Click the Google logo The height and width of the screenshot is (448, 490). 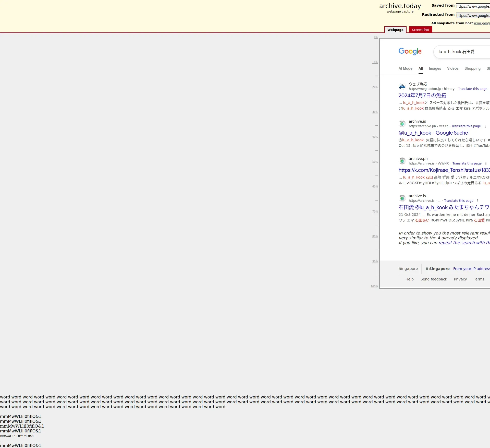[x=410, y=51]
